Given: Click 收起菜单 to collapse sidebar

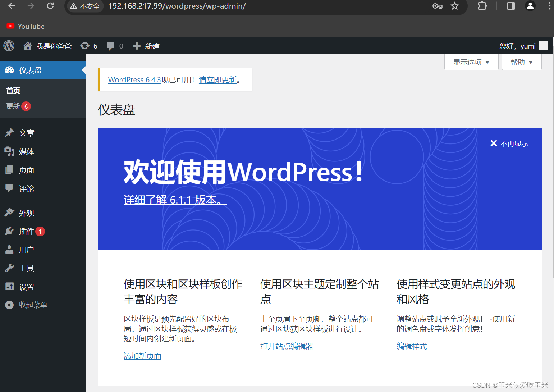Looking at the screenshot, I should click(33, 305).
